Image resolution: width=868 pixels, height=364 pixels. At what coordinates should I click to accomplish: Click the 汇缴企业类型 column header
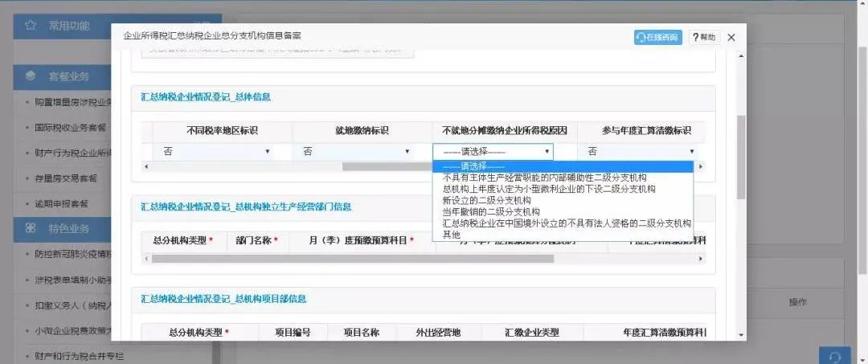tap(532, 333)
